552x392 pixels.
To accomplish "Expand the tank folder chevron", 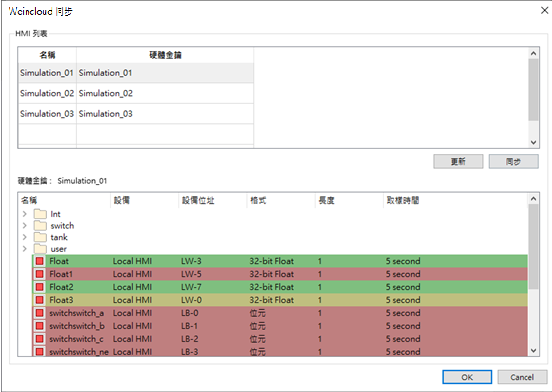I will coord(25,237).
